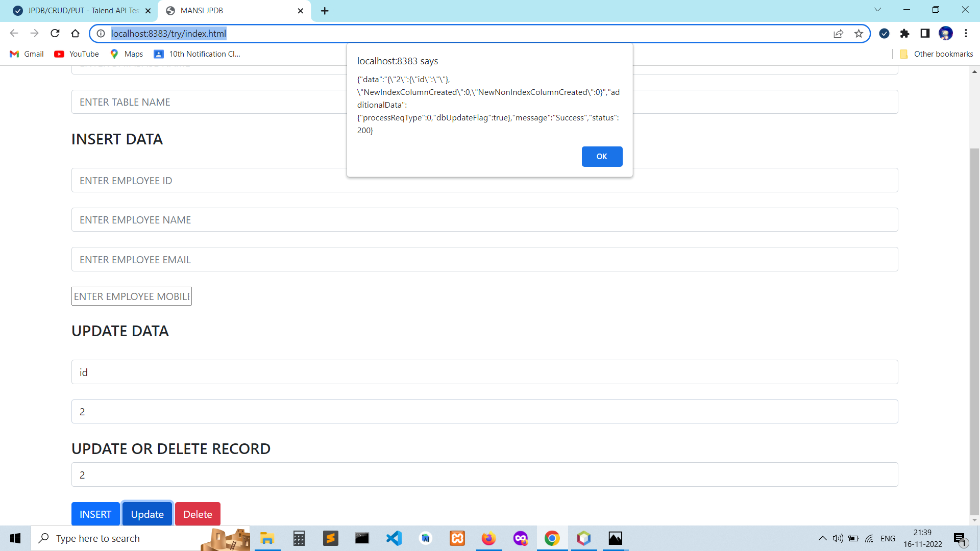Open the Chrome three-dot menu

point(966,33)
